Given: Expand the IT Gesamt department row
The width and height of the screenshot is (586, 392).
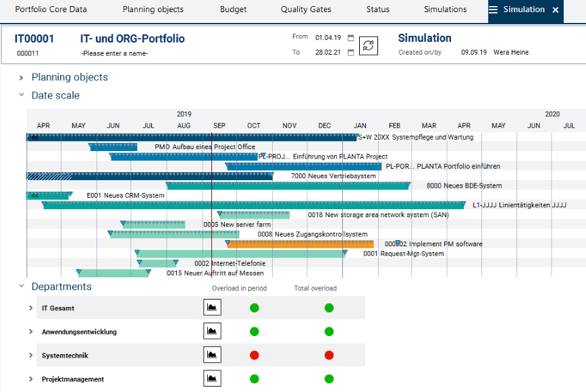Looking at the screenshot, I should click(x=31, y=308).
